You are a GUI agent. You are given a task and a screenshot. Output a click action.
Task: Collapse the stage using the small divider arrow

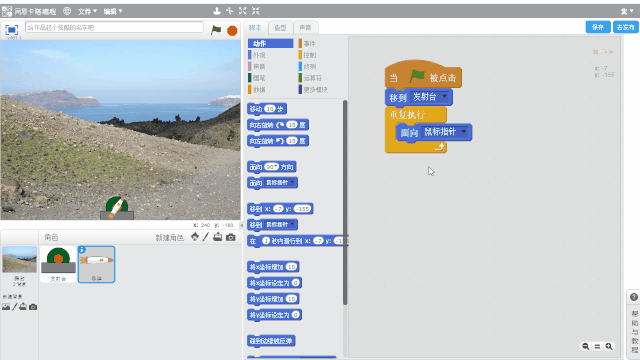click(x=241, y=225)
